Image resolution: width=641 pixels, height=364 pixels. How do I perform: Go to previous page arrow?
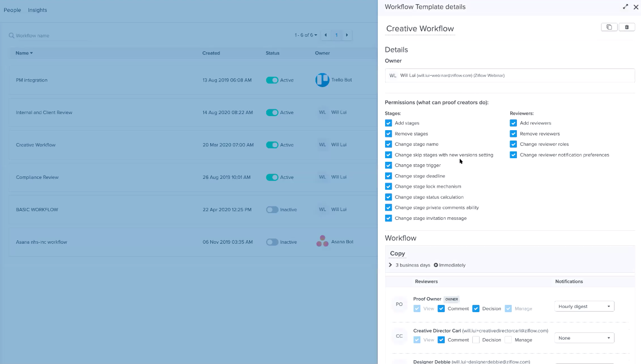coord(325,35)
